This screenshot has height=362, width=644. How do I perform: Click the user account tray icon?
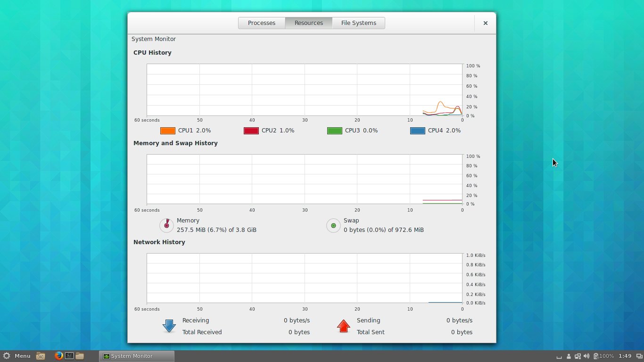coord(569,356)
